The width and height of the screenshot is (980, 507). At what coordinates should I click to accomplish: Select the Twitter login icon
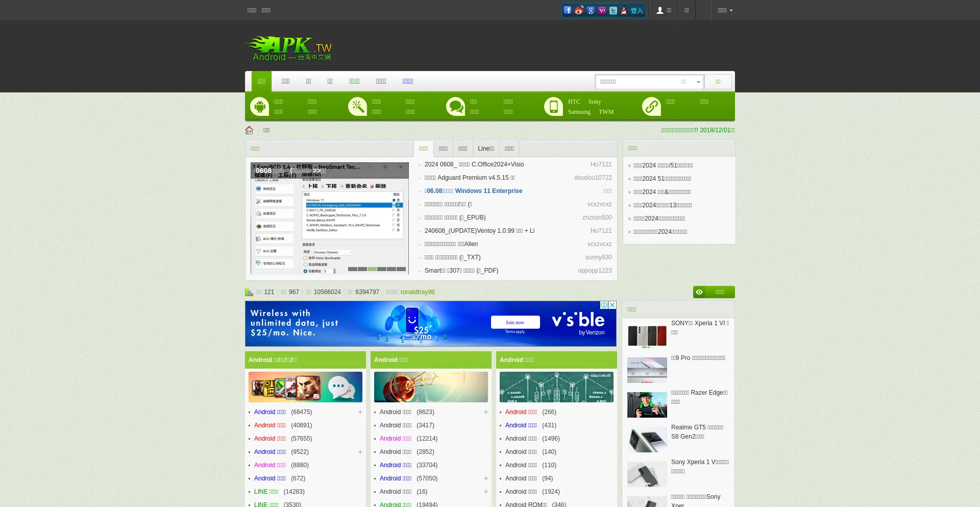click(612, 10)
